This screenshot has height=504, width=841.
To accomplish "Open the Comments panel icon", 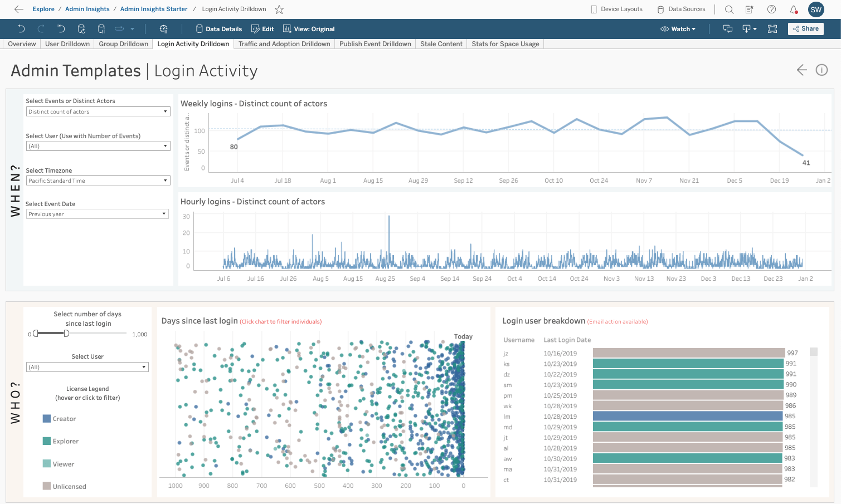I will click(x=728, y=29).
